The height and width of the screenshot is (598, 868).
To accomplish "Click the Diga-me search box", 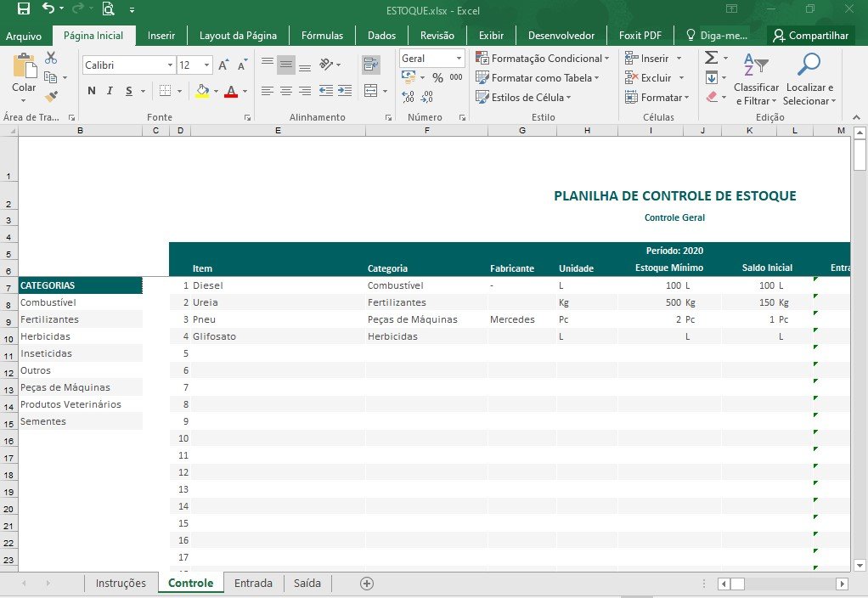I will tap(718, 36).
